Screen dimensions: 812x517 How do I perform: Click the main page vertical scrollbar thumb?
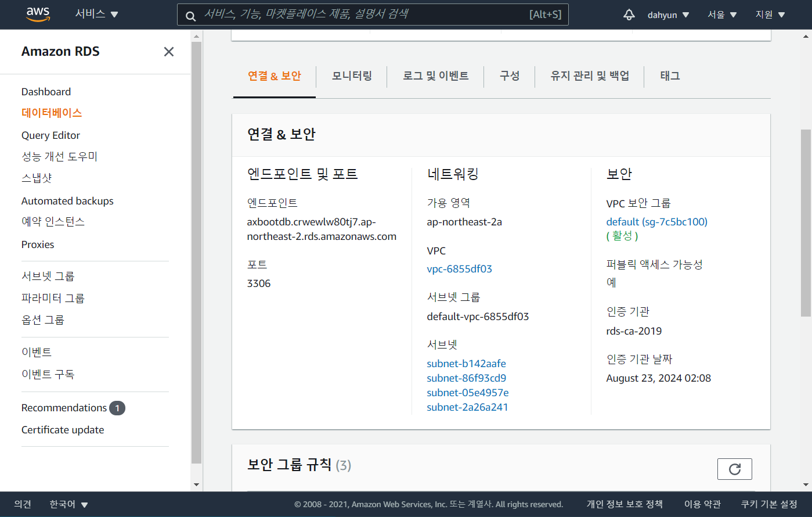coord(806,222)
